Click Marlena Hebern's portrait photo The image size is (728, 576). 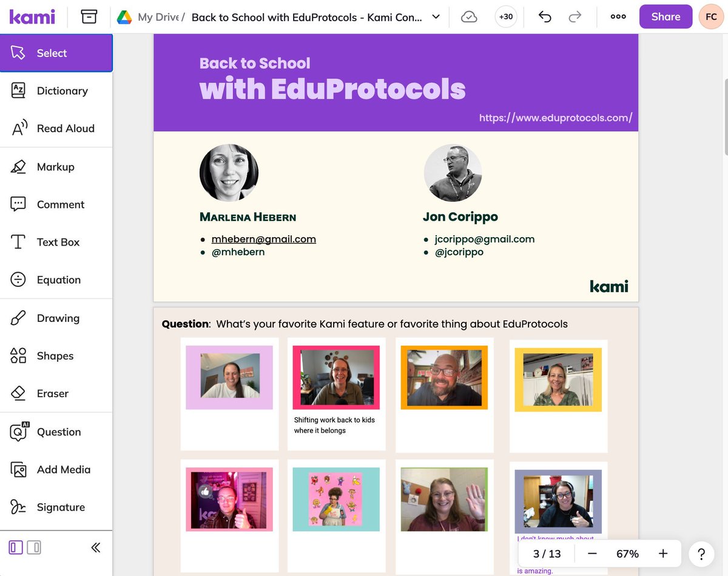pos(229,173)
